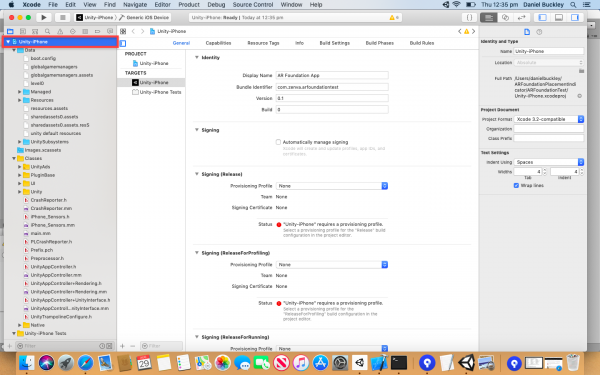Open the File inspector icon
The height and width of the screenshot is (375, 600).
click(x=527, y=32)
